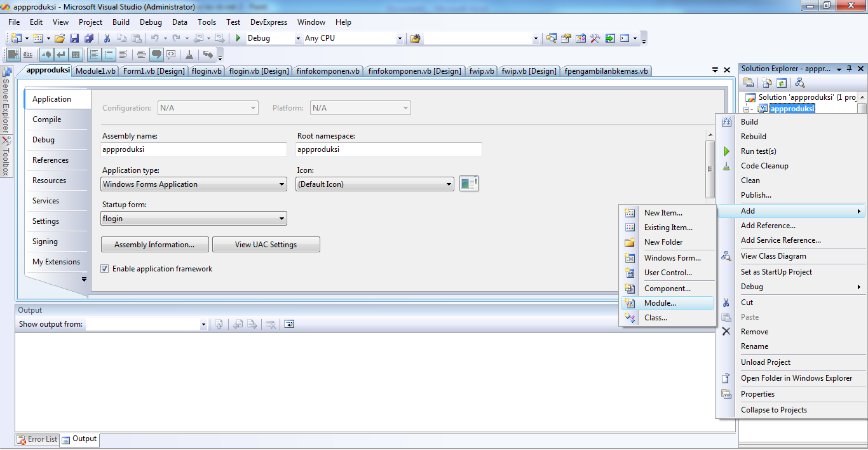The width and height of the screenshot is (868, 450).
Task: Open the Properties Window toolbar icon
Action: pos(566,38)
